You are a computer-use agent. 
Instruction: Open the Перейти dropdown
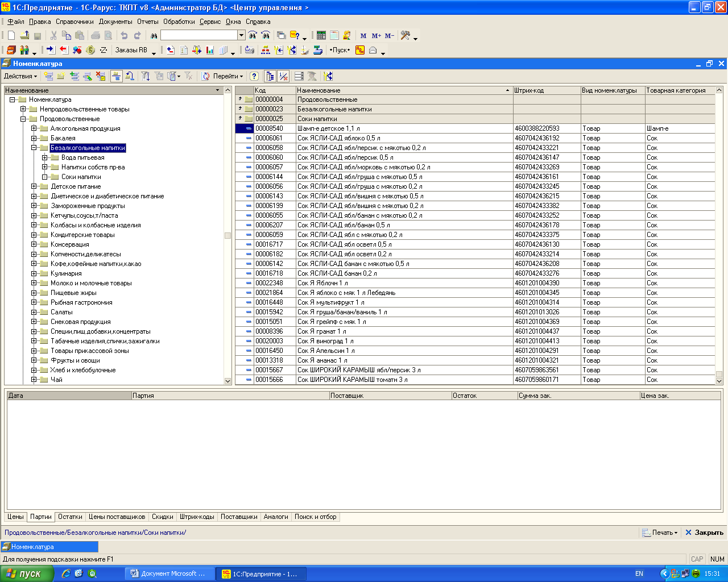click(x=228, y=76)
